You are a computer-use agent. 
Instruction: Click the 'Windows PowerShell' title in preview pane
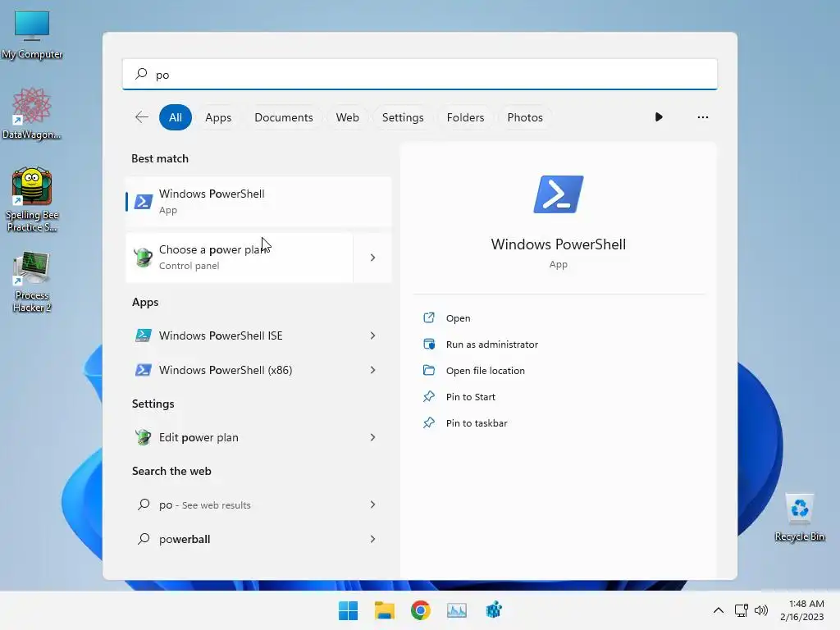558,244
